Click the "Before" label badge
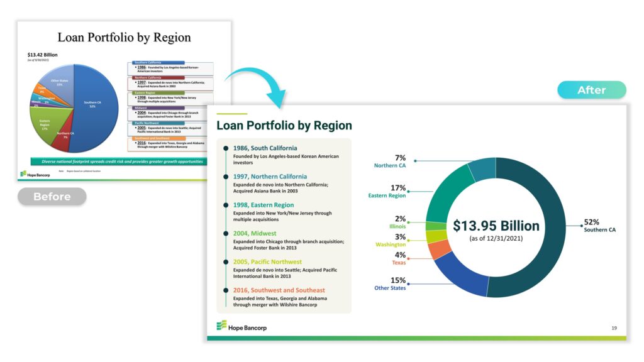The width and height of the screenshot is (644, 362). pos(52,197)
